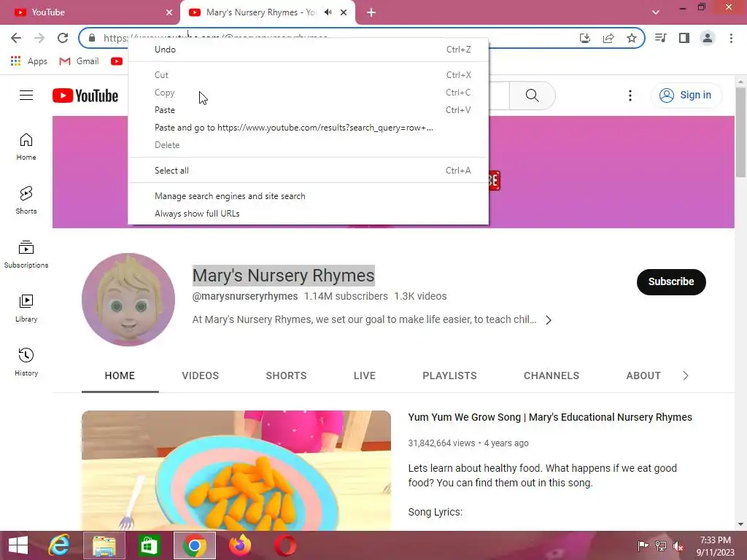Open the channel PLAYLISTS tab
The image size is (747, 560).
[x=449, y=376]
